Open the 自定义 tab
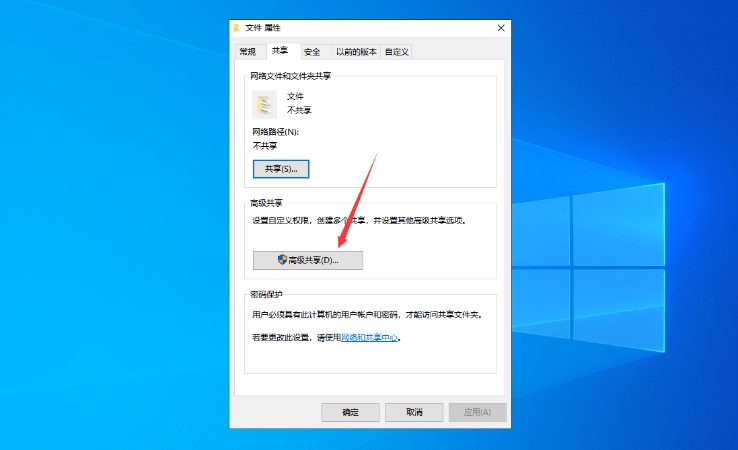 coord(399,51)
